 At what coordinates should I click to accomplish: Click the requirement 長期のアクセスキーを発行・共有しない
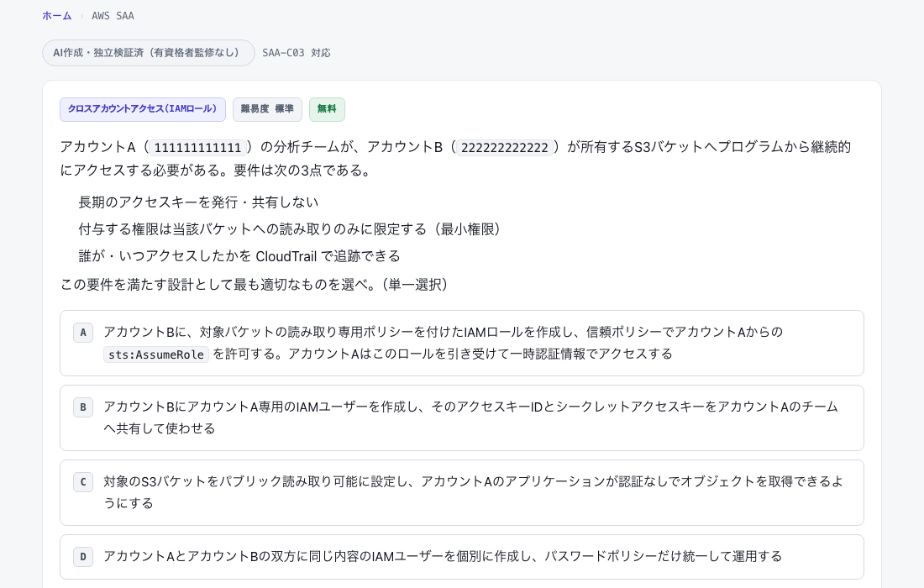(x=198, y=202)
